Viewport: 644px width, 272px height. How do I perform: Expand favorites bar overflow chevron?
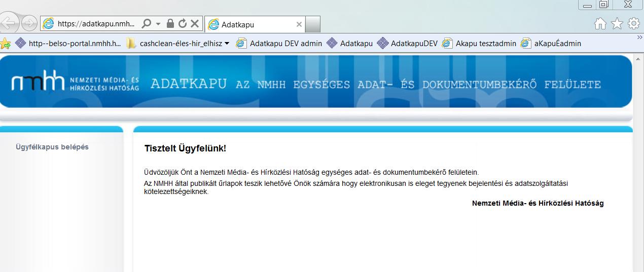[639, 37]
